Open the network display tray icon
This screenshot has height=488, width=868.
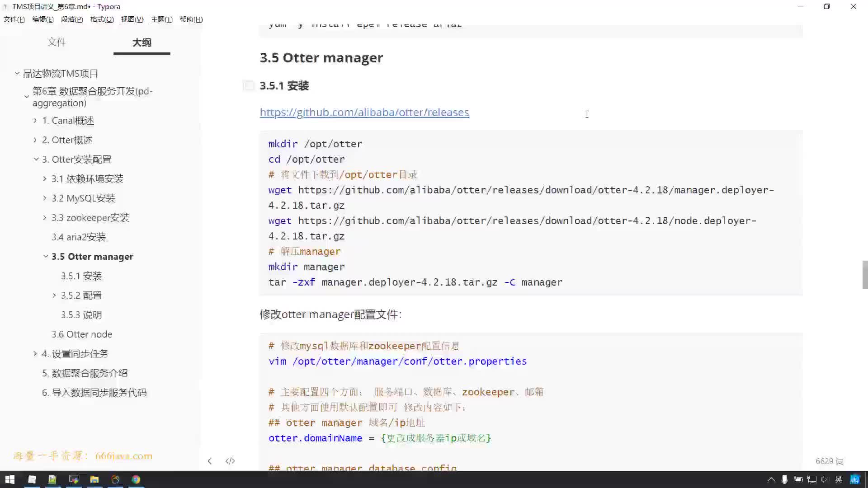pos(812,479)
